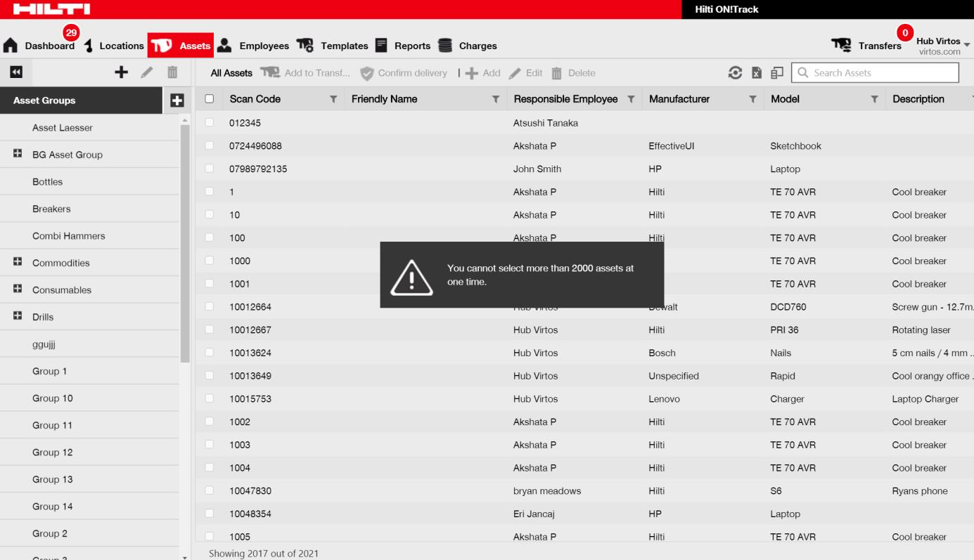This screenshot has height=560, width=974.
Task: Filter the Model column
Action: click(875, 100)
